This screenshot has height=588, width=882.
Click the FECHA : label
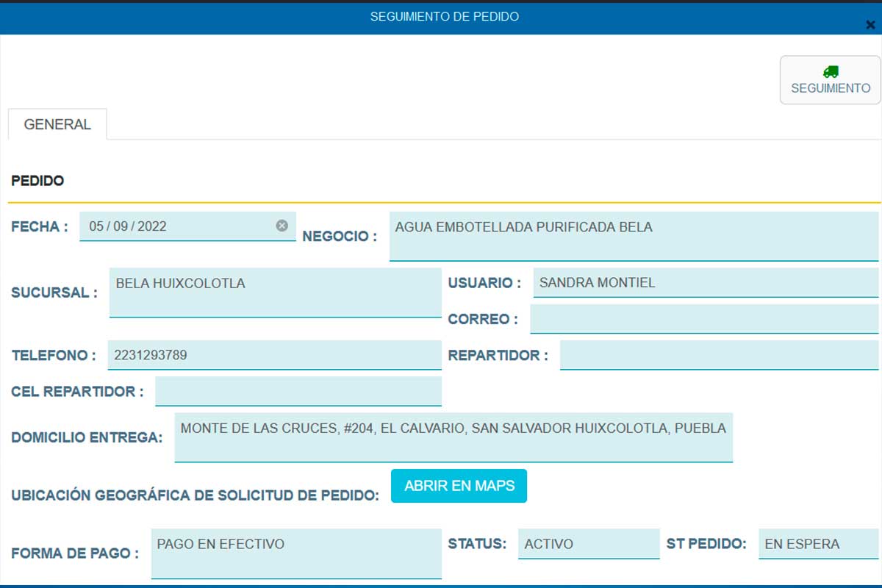tap(40, 226)
